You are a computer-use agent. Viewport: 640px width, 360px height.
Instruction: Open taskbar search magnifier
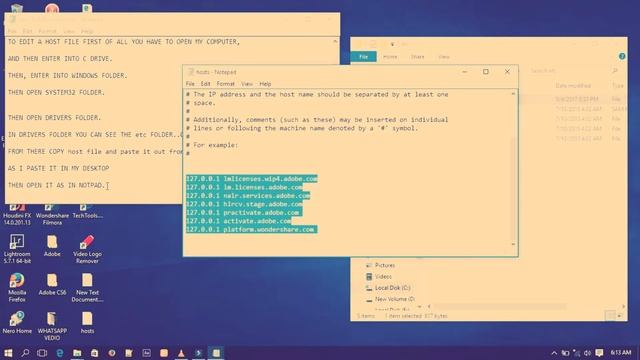[x=25, y=353]
